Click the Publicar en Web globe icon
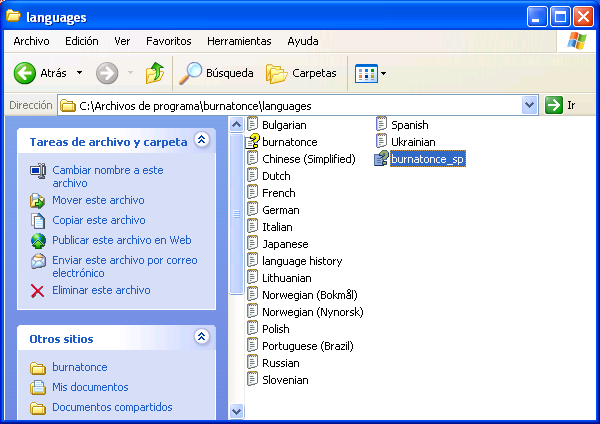 (x=38, y=241)
